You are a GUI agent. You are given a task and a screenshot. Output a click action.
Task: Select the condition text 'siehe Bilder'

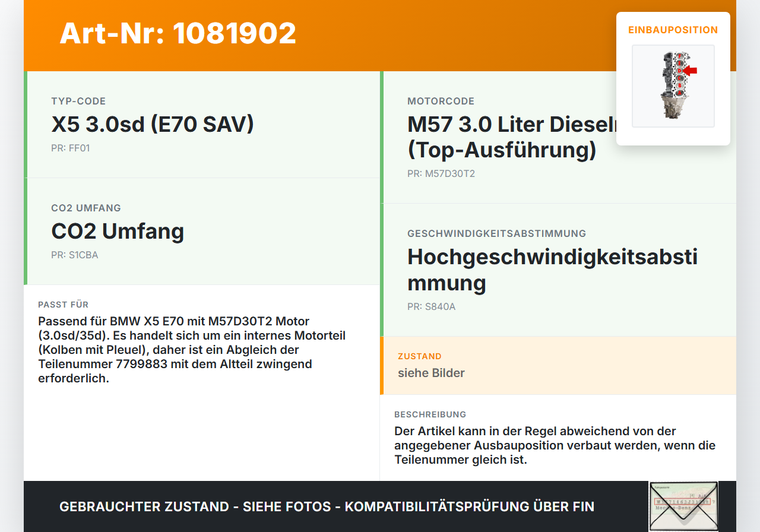431,373
